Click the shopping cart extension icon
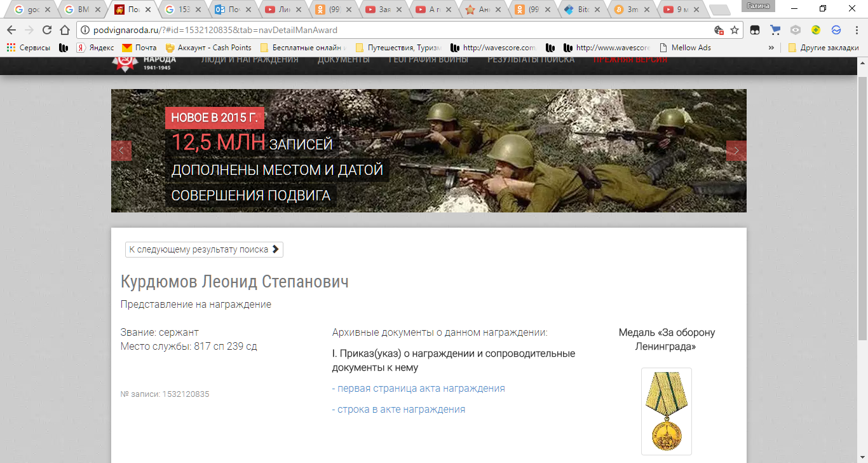Screen dimensions: 868x463 tap(775, 30)
